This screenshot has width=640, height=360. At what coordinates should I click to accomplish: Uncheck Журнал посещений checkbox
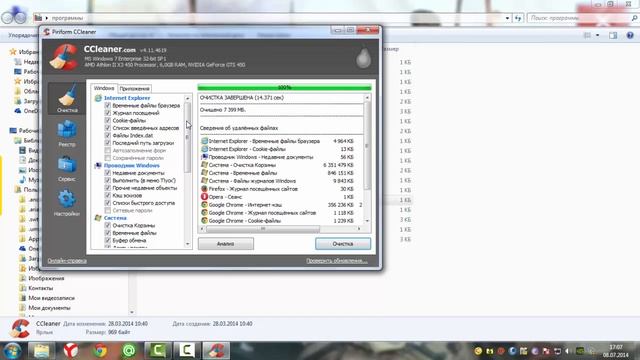click(108, 113)
